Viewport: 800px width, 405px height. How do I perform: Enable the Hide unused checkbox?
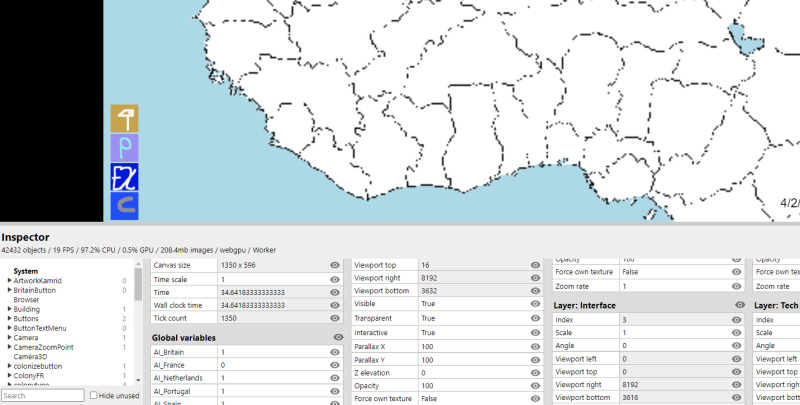click(93, 395)
